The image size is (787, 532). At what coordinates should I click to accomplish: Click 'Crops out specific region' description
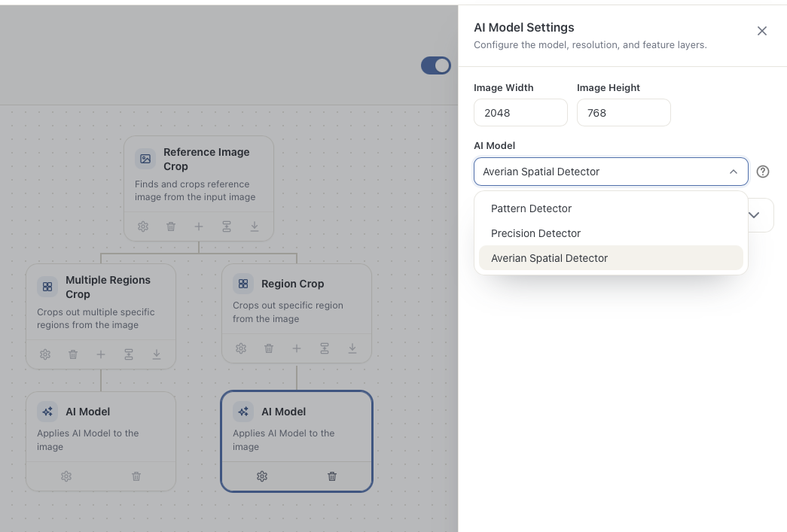(288, 312)
